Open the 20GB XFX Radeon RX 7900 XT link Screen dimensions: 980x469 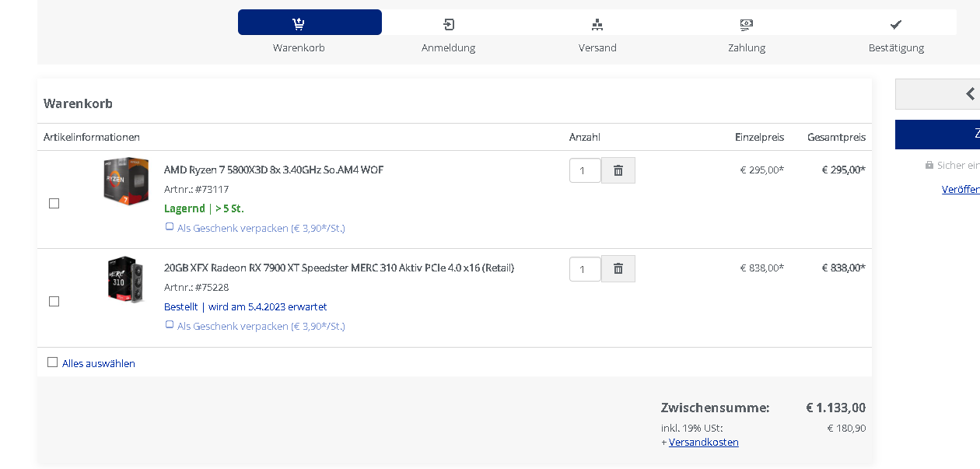coord(339,268)
